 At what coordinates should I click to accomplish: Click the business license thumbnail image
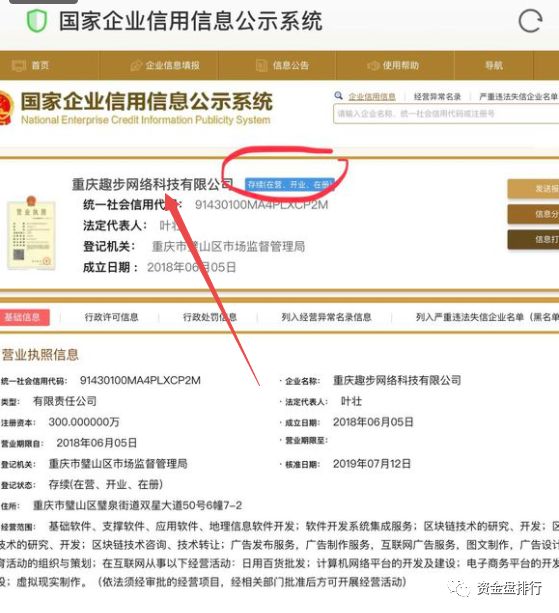coord(31,234)
